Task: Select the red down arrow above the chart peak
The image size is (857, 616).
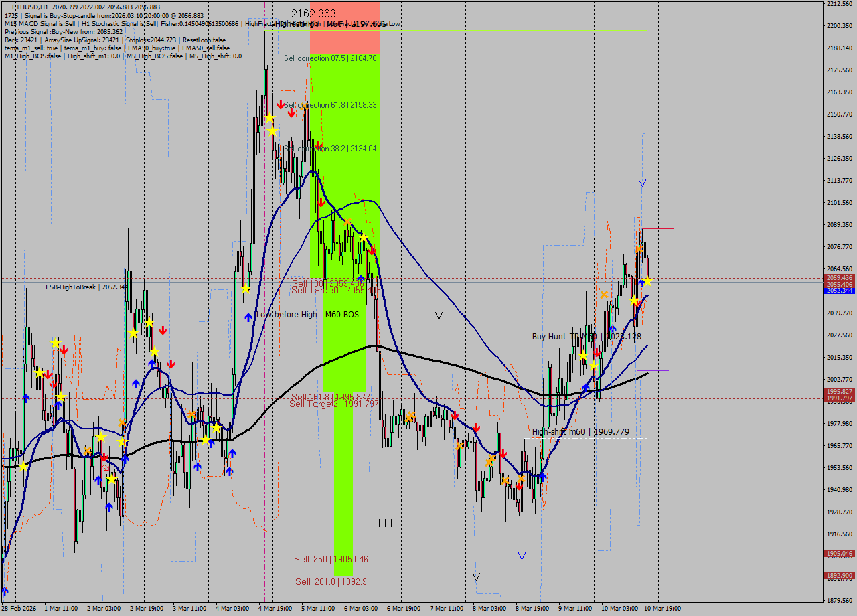Action: 280,105
